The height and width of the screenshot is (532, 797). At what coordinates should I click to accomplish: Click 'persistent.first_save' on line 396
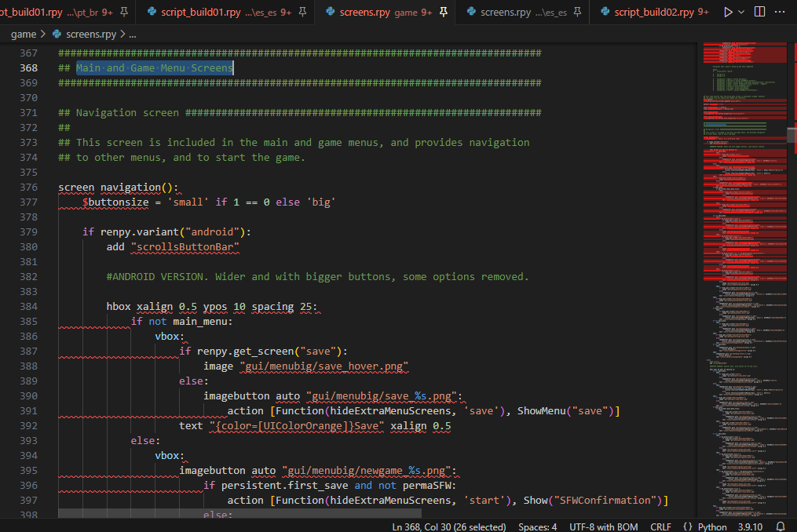284,485
